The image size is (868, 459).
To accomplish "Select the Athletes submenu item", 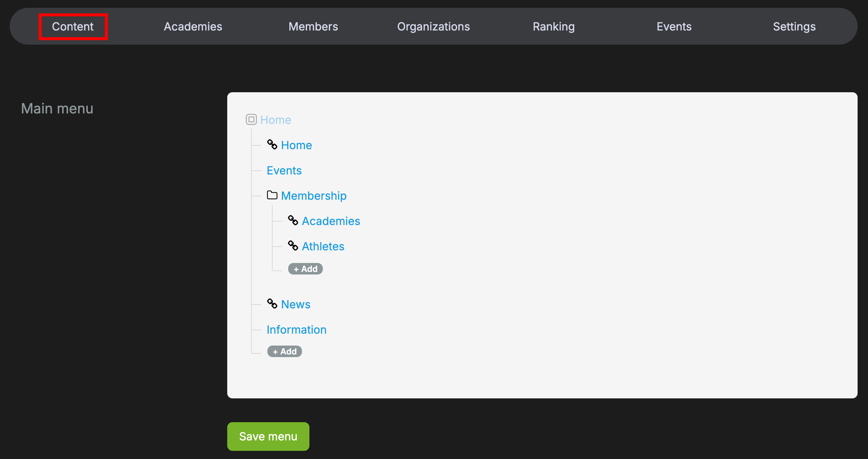I will 323,246.
